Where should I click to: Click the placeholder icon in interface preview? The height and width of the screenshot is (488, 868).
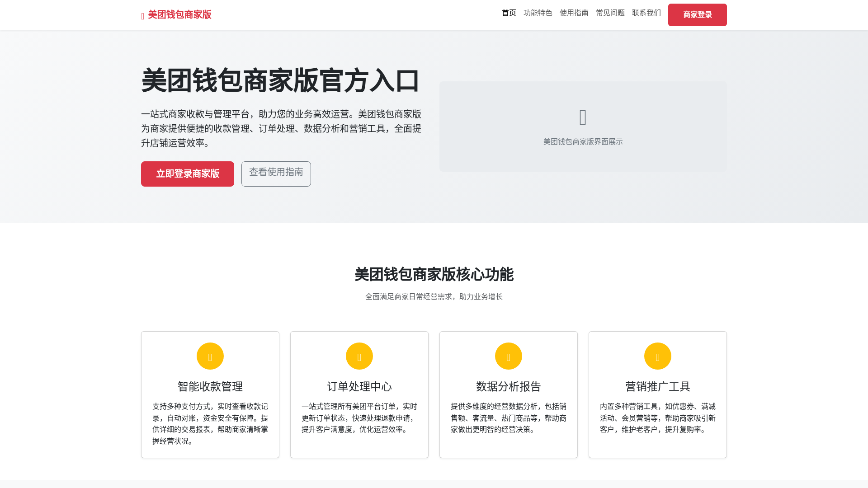[583, 117]
